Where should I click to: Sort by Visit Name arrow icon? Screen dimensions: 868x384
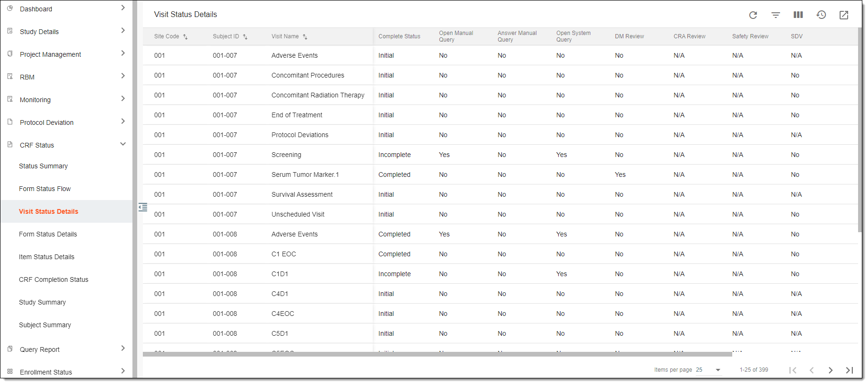click(305, 37)
